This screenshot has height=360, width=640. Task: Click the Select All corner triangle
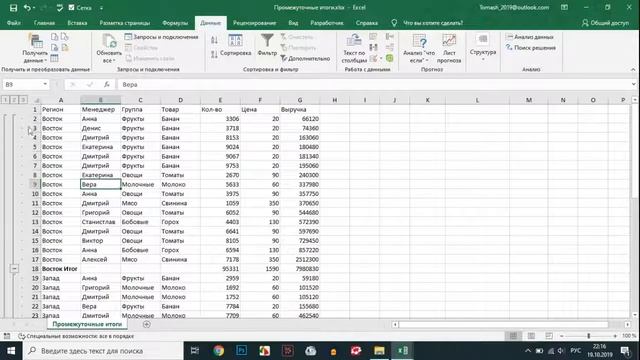(36, 100)
